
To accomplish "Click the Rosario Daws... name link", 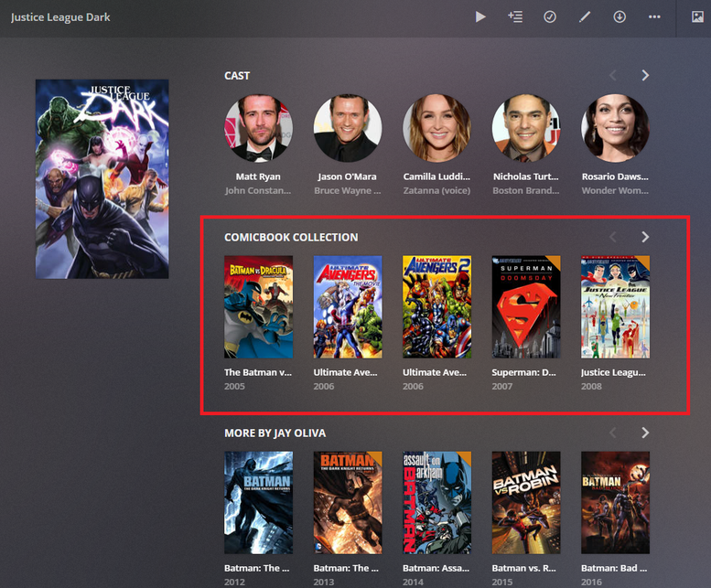I will [x=615, y=176].
